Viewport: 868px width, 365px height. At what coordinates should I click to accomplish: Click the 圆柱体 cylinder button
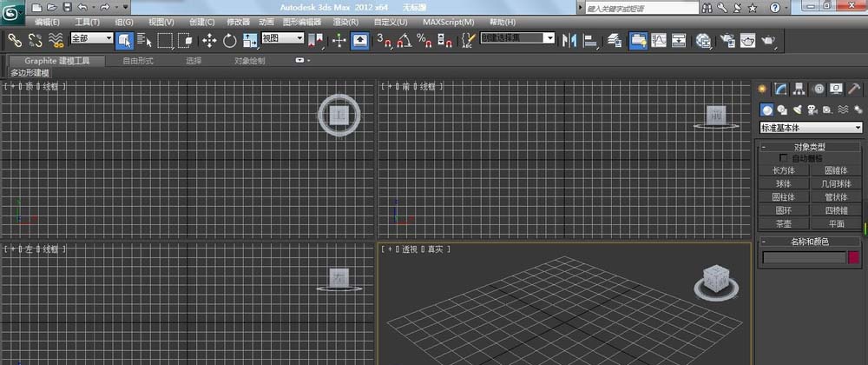783,197
